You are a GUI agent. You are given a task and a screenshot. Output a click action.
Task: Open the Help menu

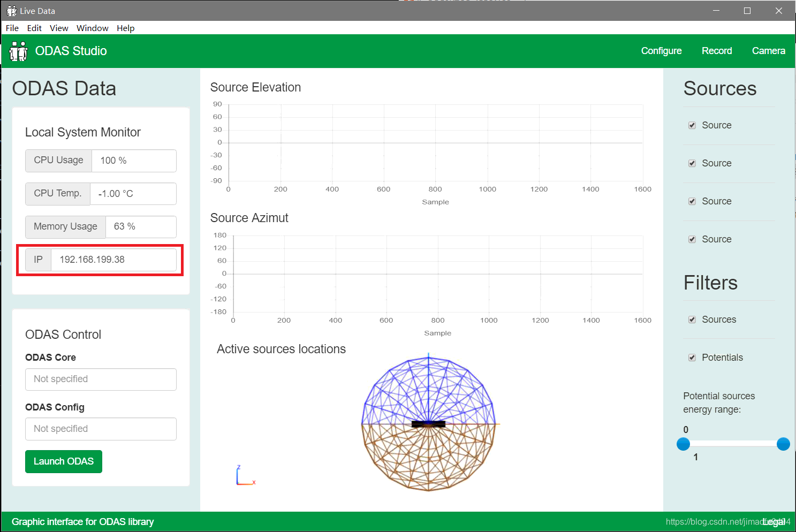126,28
